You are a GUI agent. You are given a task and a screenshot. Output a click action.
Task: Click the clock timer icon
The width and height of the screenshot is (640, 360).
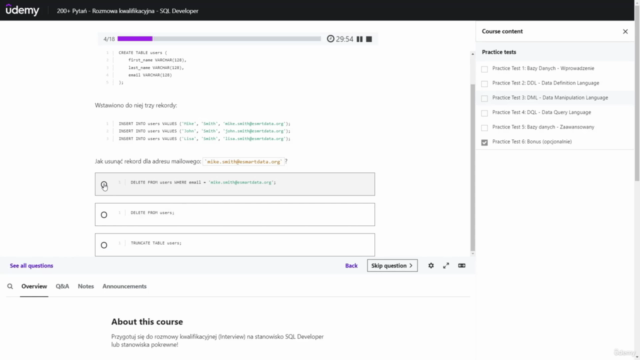coord(330,39)
